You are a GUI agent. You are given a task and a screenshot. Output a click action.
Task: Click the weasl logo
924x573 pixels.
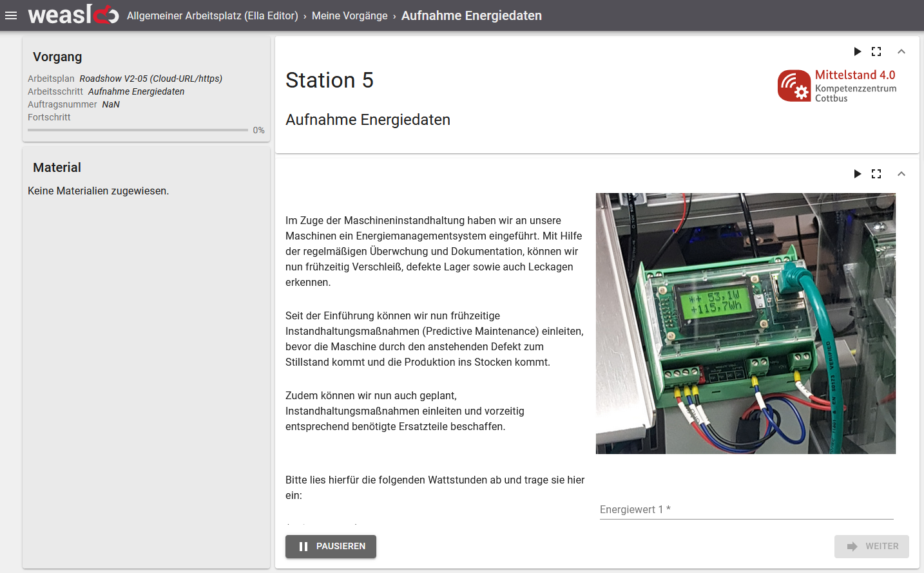pos(73,15)
